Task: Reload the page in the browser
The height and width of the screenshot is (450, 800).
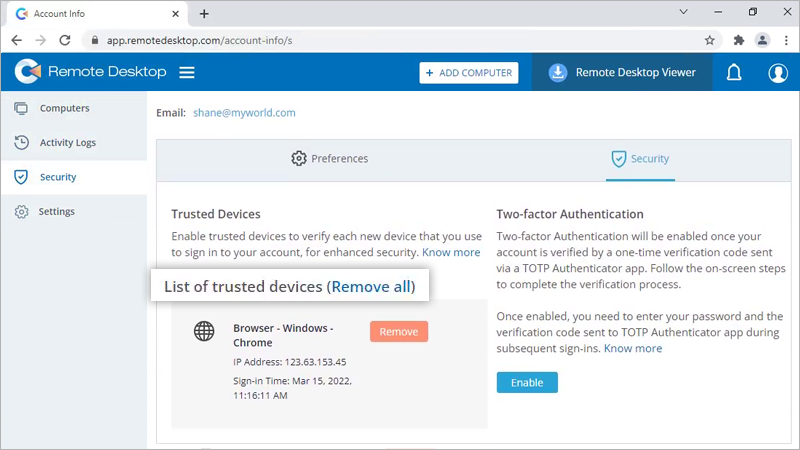Action: pyautogui.click(x=66, y=40)
